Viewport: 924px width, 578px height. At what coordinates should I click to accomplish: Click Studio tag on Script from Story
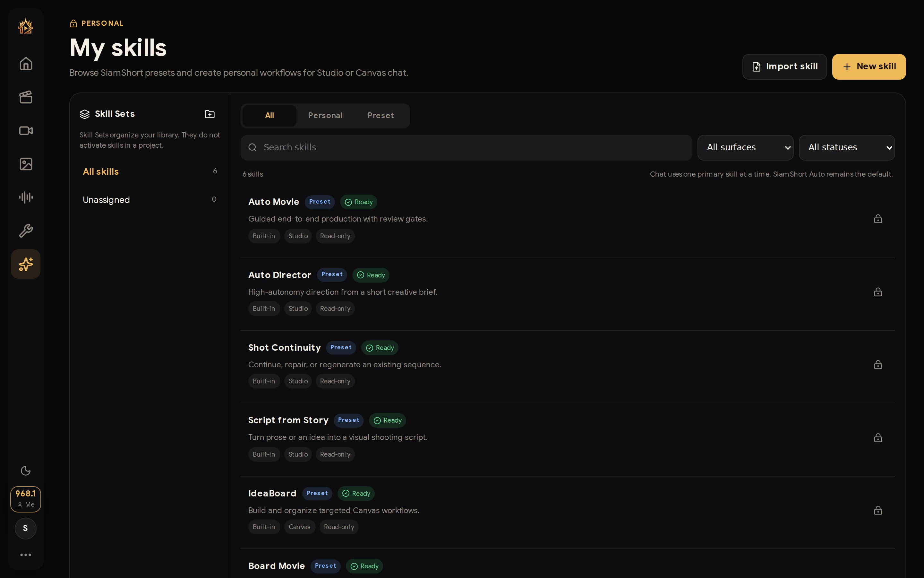pos(298,454)
